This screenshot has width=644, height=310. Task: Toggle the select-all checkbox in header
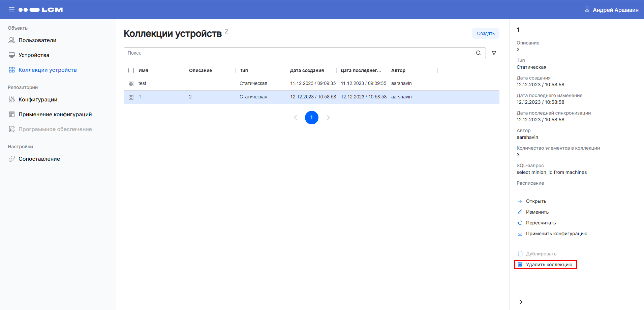131,70
